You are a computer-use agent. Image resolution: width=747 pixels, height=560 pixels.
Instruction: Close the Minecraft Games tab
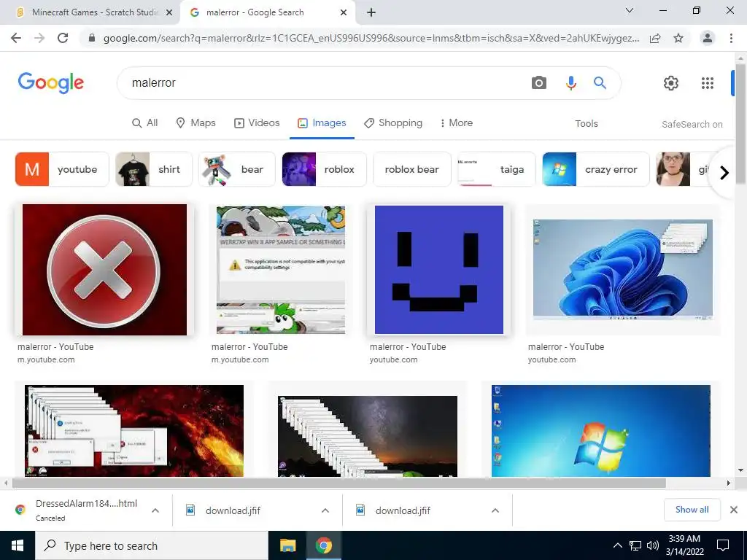tap(169, 13)
